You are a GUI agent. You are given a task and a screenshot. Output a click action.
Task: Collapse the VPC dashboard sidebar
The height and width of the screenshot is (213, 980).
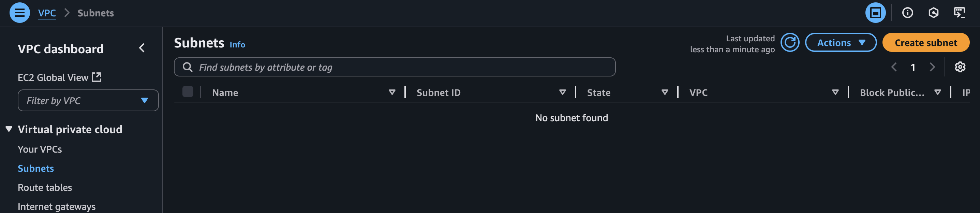tap(142, 48)
